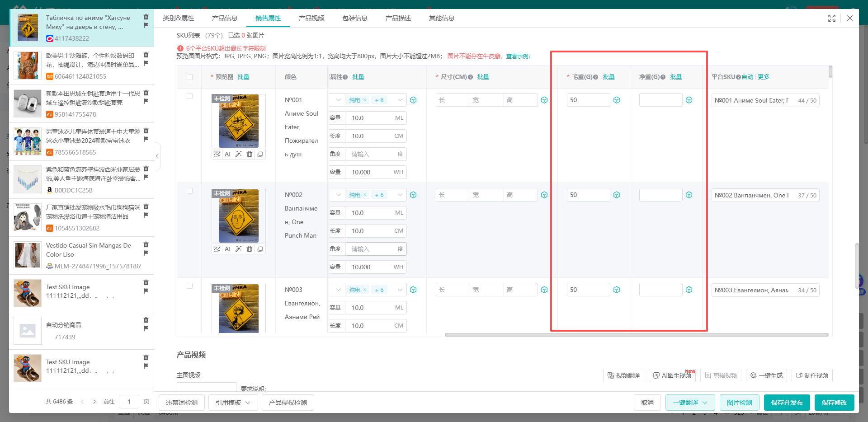Click cube icon beside №001 net weight
This screenshot has height=422, width=868.
tap(689, 100)
